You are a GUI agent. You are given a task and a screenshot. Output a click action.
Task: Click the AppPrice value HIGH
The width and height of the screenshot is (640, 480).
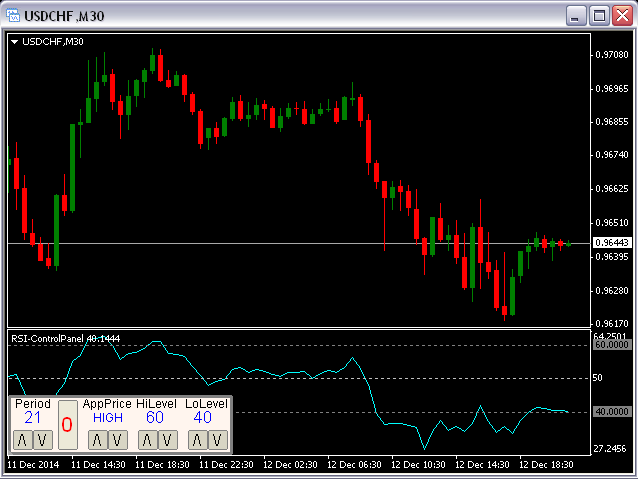pos(107,418)
